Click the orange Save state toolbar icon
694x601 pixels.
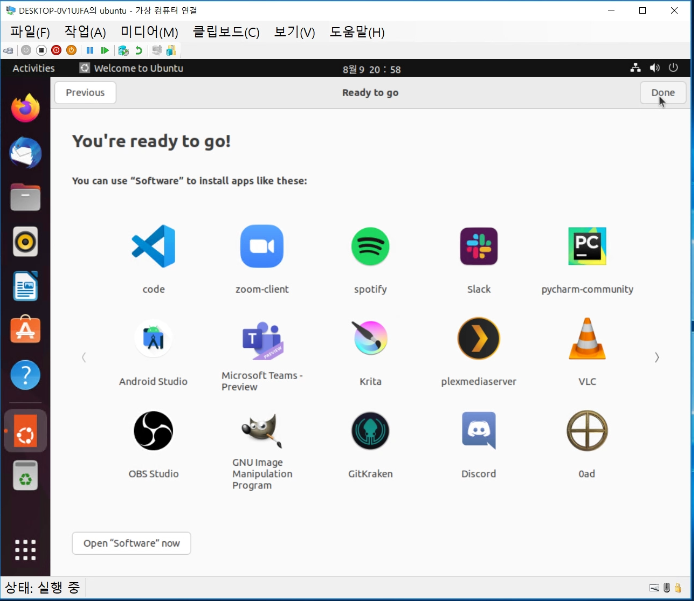(71, 50)
